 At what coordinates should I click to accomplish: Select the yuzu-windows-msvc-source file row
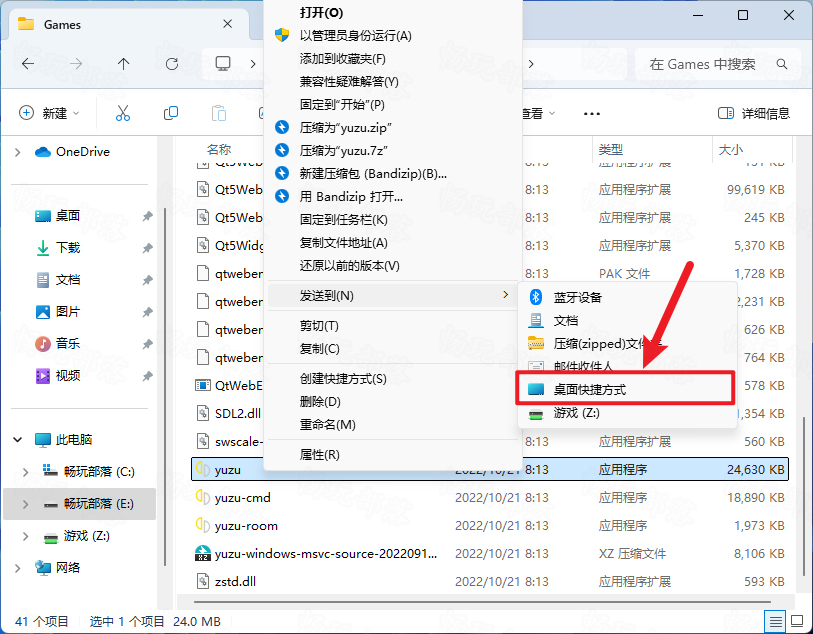click(490, 553)
